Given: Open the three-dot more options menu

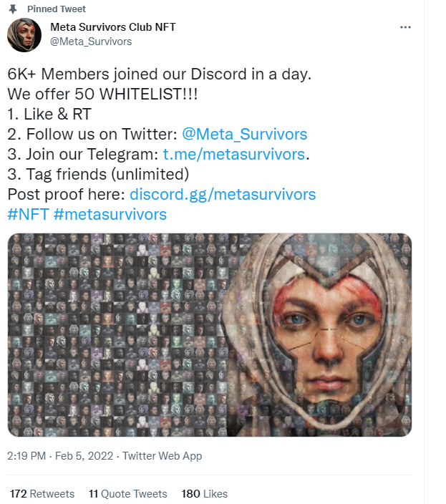Looking at the screenshot, I should point(405,27).
